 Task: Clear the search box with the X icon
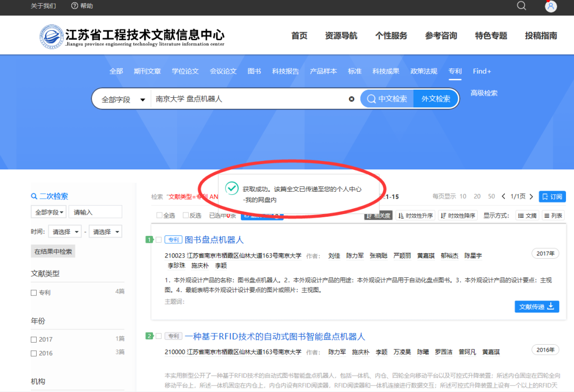click(351, 98)
